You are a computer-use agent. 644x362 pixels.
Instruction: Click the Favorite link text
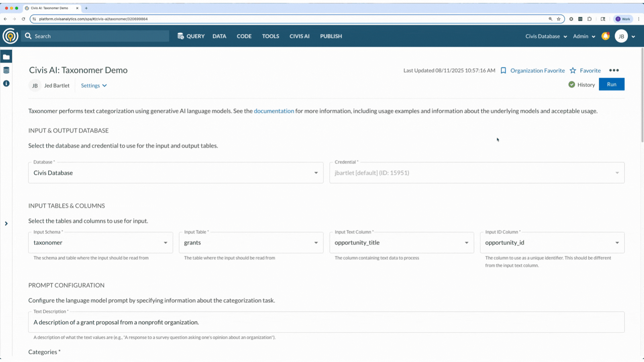point(590,70)
